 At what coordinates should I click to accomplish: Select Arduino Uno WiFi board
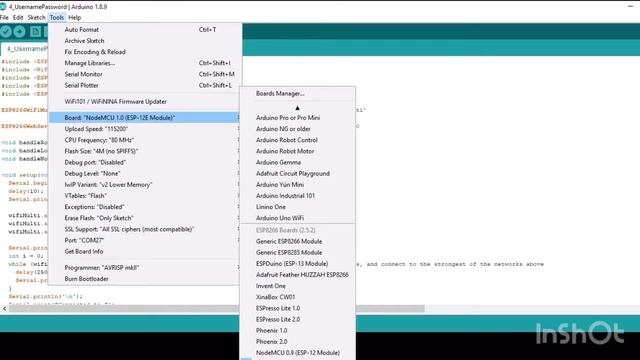pyautogui.click(x=298, y=218)
